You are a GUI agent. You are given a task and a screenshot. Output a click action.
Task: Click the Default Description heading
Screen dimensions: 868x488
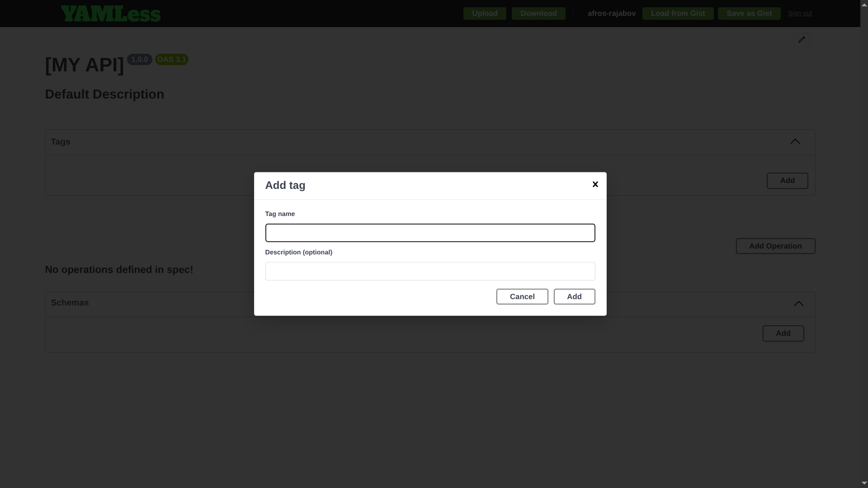[104, 94]
